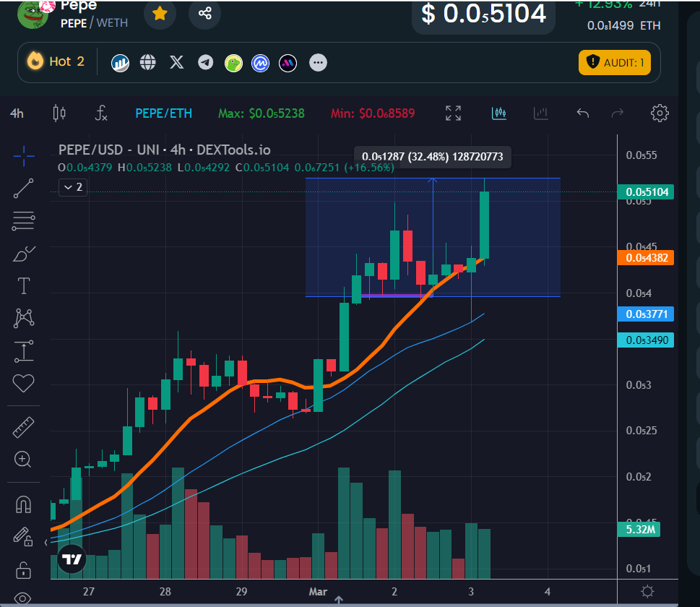This screenshot has width=700, height=607.
Task: Collapse the indicator legend showing 2
Action: click(x=73, y=187)
